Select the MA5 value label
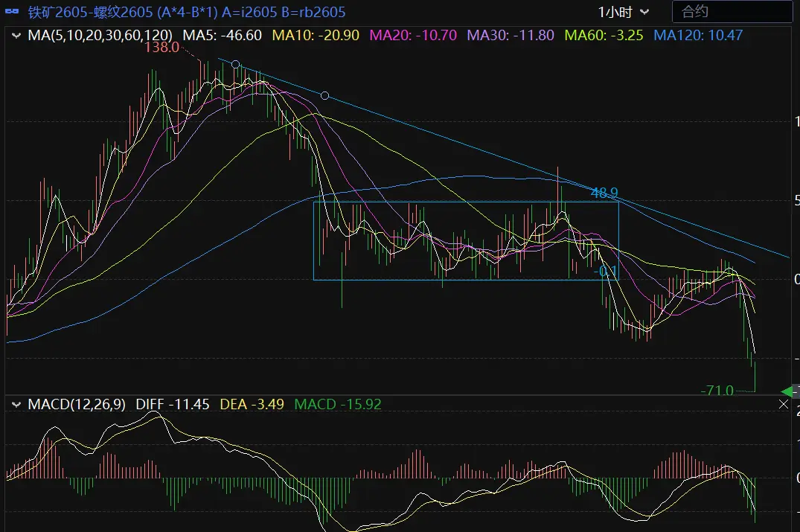 point(222,35)
